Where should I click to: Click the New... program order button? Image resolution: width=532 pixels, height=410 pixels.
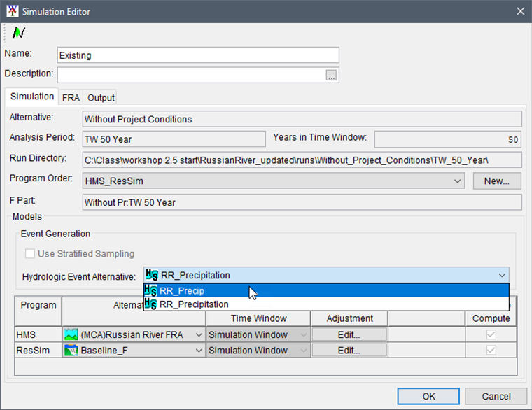(497, 181)
